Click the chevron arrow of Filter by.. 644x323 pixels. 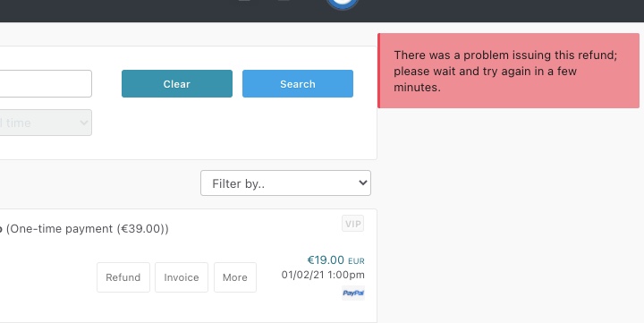[362, 183]
